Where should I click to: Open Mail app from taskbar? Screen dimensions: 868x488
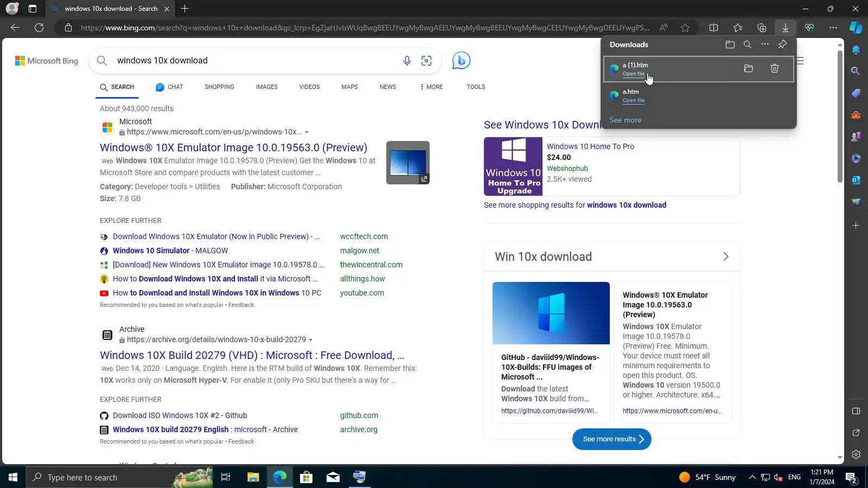(x=333, y=477)
